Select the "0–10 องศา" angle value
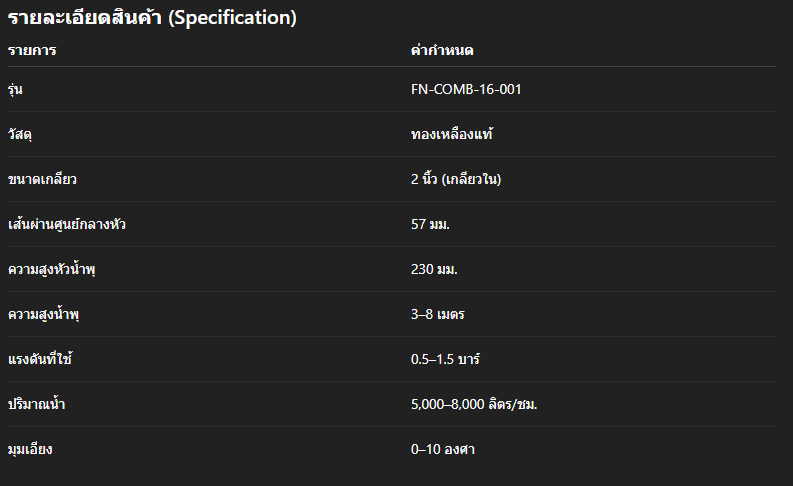The image size is (793, 486). click(x=442, y=450)
